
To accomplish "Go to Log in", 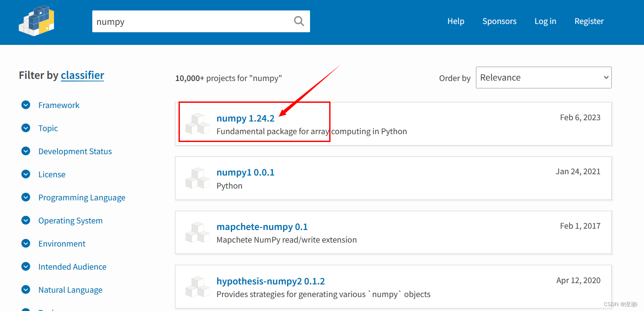I will [545, 21].
